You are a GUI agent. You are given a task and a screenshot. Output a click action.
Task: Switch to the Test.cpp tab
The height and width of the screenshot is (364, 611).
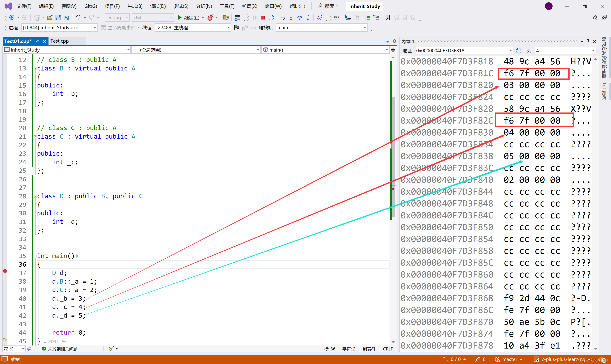point(60,41)
